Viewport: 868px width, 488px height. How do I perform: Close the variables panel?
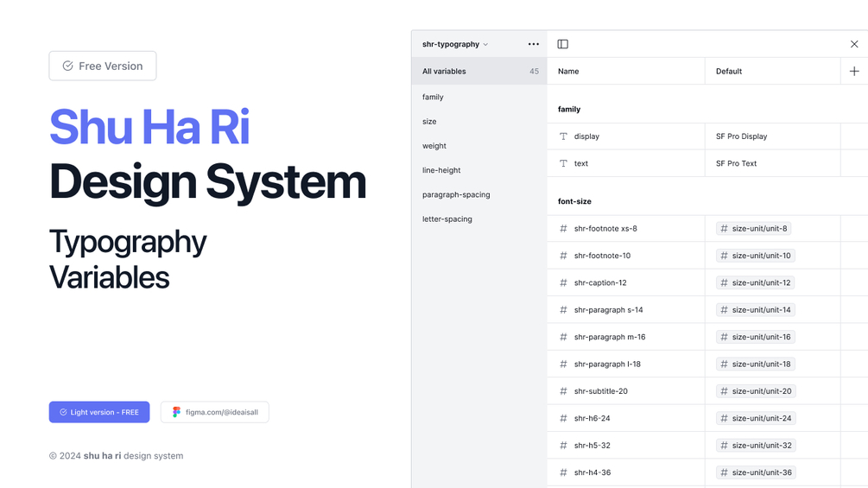854,44
